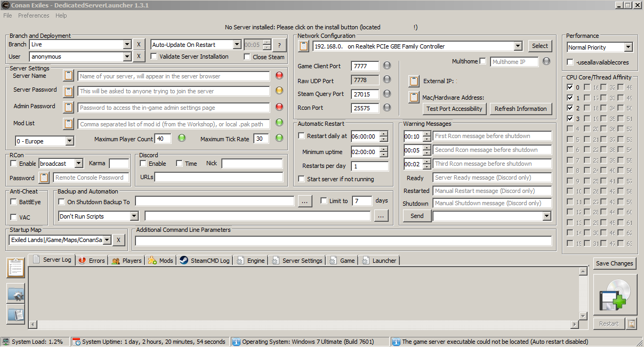Click the Save Changes button
The image size is (644, 347).
tap(615, 263)
